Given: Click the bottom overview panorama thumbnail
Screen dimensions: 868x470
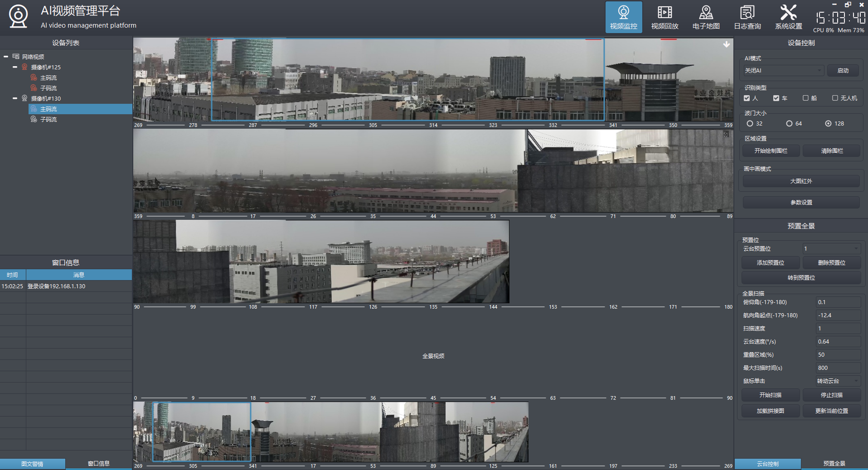Looking at the screenshot, I should point(331,432).
